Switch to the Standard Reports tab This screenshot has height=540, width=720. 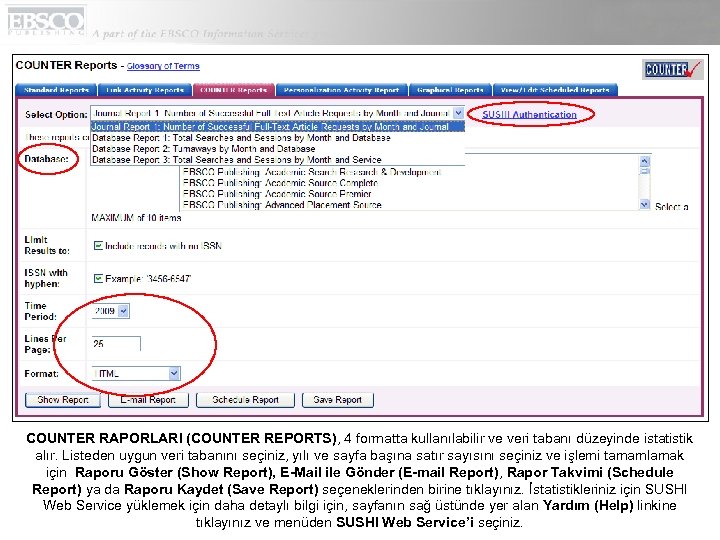pos(56,90)
